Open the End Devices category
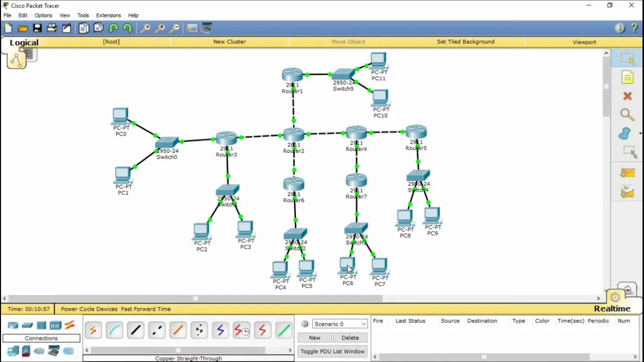 coord(13,351)
